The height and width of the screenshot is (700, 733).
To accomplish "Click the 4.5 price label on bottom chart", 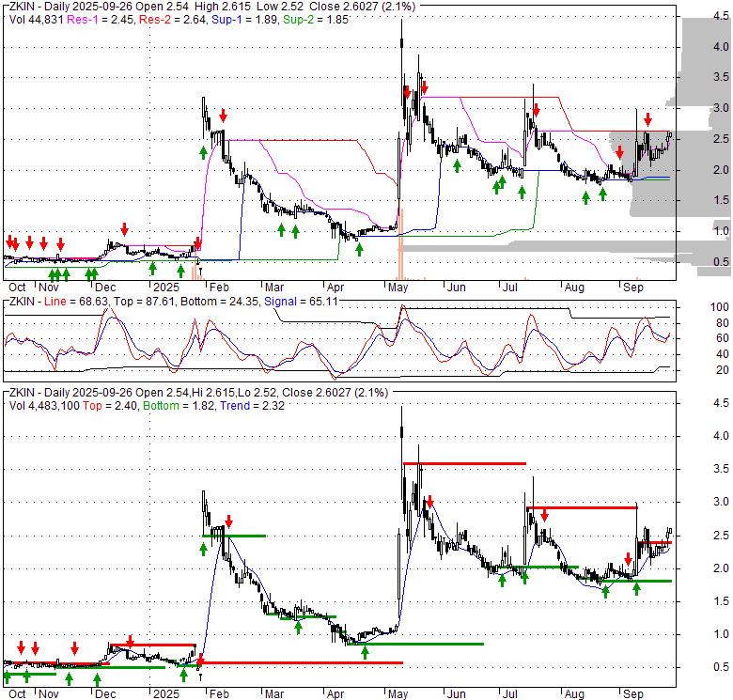I will 721,403.
